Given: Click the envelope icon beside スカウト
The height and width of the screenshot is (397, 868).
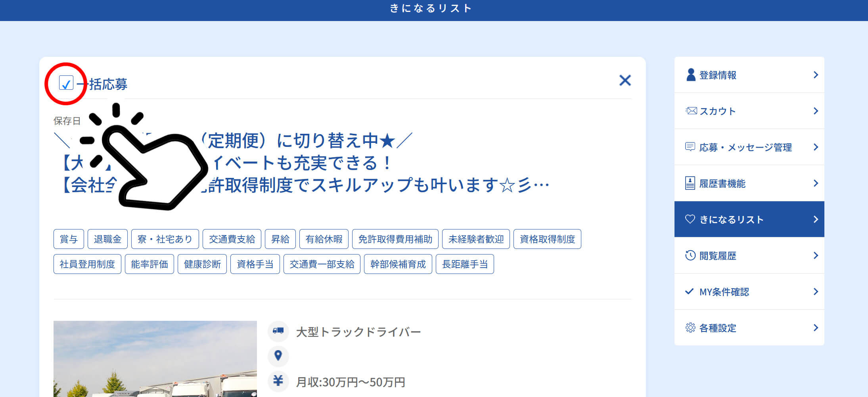Looking at the screenshot, I should 691,111.
